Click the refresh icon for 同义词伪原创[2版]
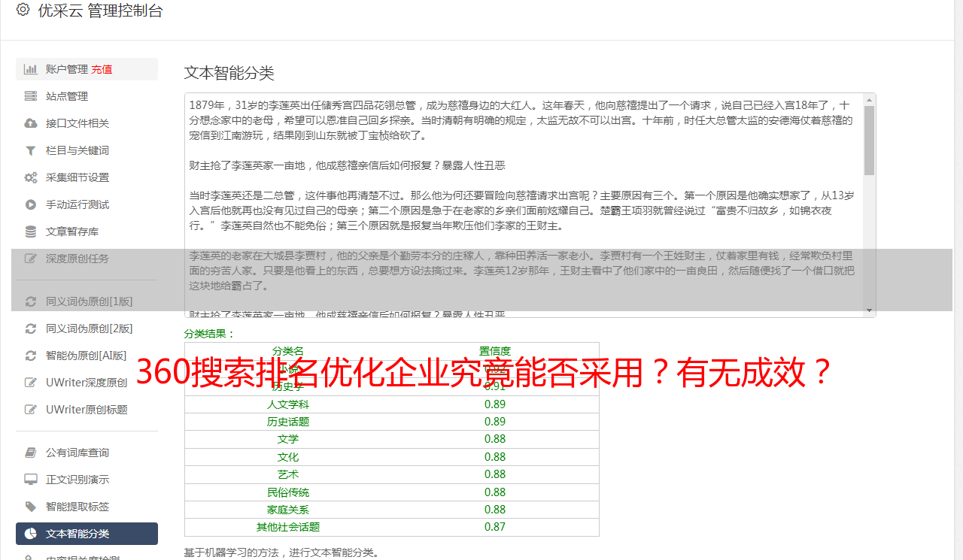 click(x=31, y=328)
